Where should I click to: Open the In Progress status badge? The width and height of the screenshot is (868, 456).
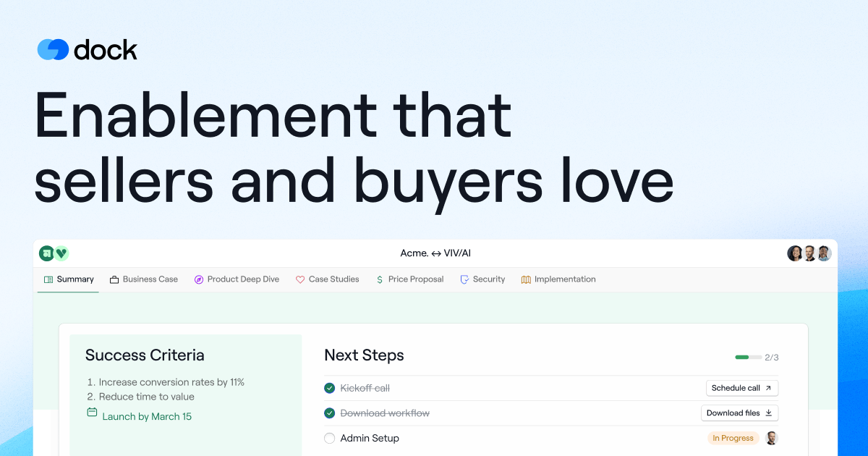click(x=733, y=438)
